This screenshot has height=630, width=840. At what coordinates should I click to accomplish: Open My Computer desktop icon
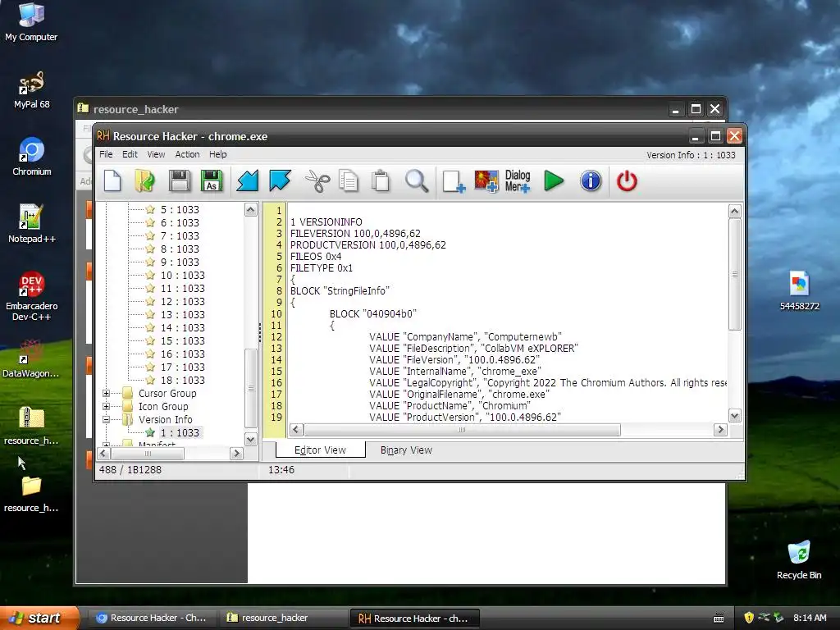tap(31, 21)
